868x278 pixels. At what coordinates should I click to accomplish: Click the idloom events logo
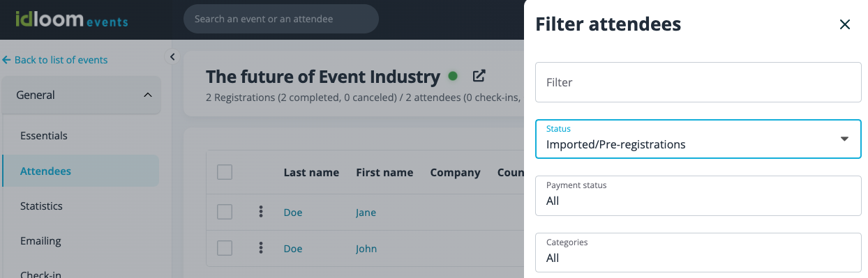click(x=73, y=20)
